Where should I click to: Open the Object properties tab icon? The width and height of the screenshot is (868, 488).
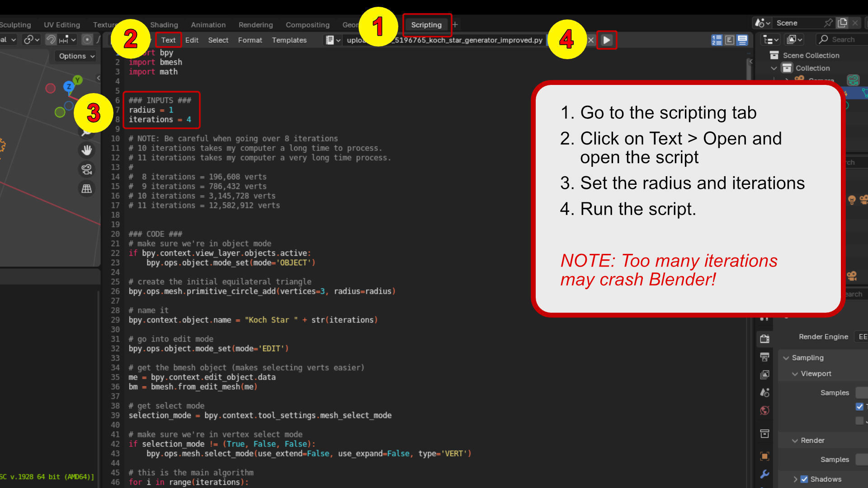click(764, 456)
